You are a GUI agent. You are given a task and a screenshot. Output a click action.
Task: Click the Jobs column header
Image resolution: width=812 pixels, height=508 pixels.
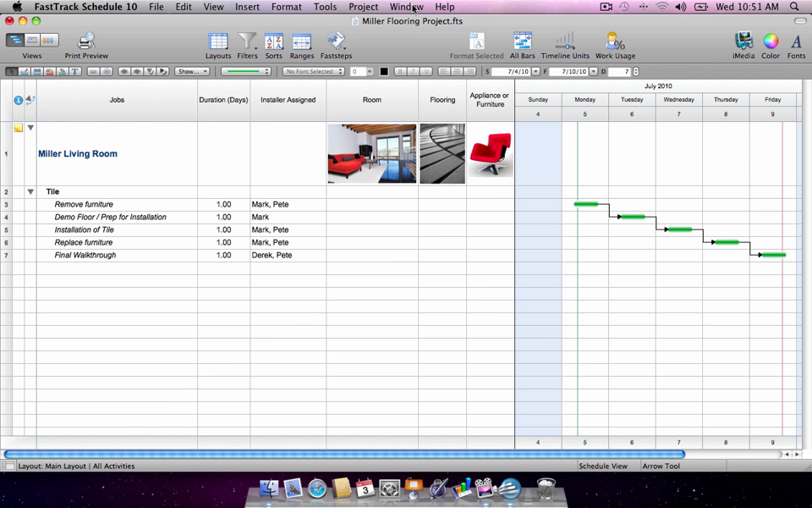pos(117,100)
